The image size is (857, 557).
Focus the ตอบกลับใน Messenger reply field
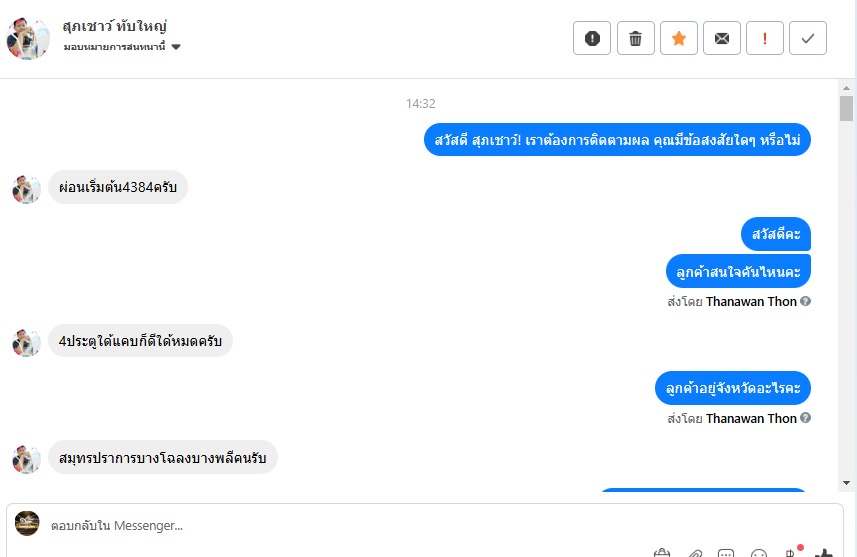(x=424, y=525)
